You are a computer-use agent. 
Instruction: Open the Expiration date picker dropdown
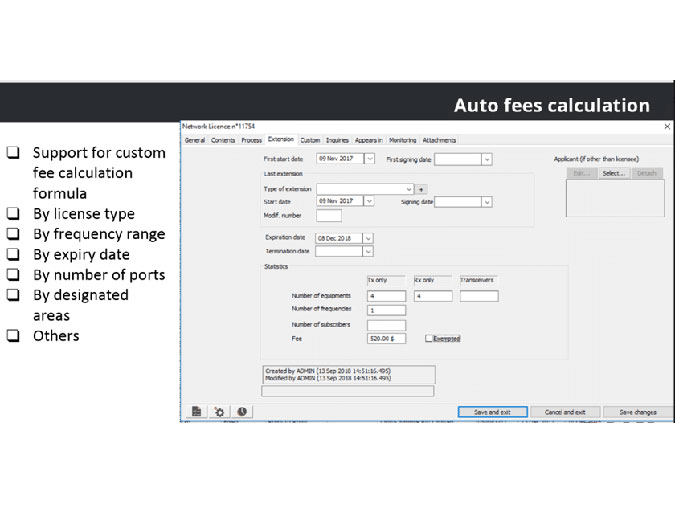coord(368,238)
